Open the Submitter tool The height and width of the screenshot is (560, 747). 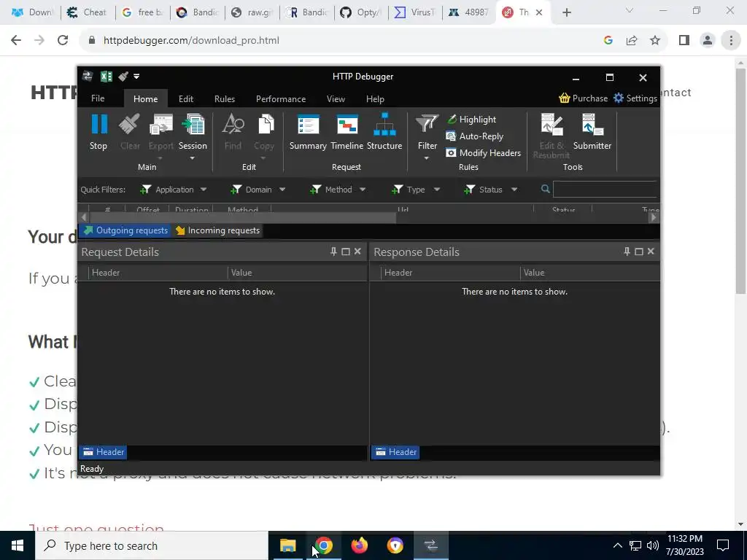[592, 132]
